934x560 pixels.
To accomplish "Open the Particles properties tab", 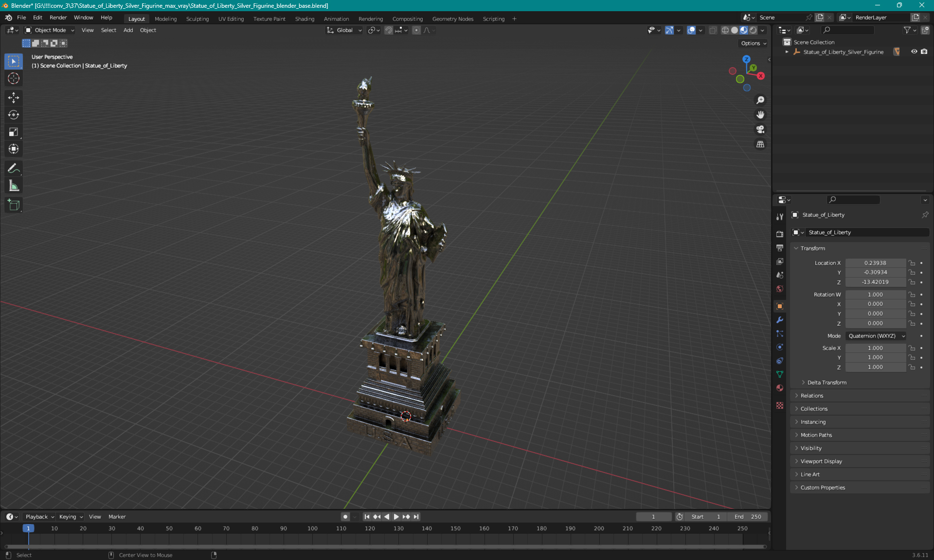I will (x=780, y=333).
